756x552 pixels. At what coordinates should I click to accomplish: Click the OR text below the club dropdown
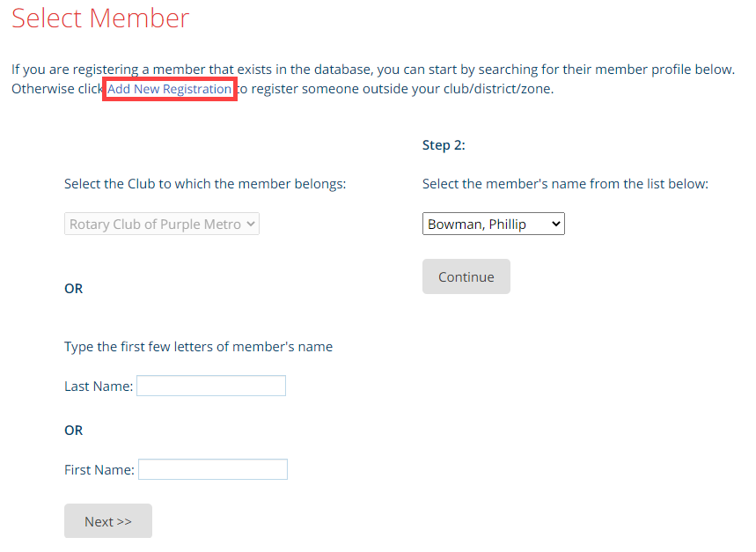click(x=74, y=289)
